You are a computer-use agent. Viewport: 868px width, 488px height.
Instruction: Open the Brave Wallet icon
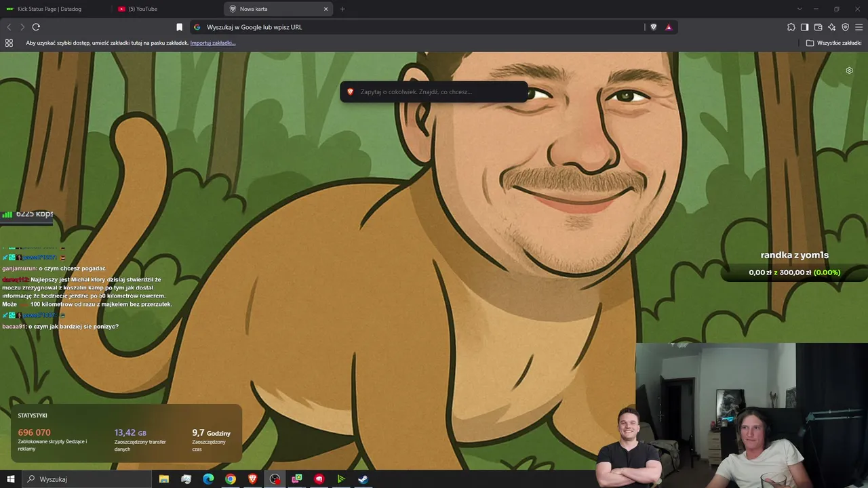pos(818,27)
